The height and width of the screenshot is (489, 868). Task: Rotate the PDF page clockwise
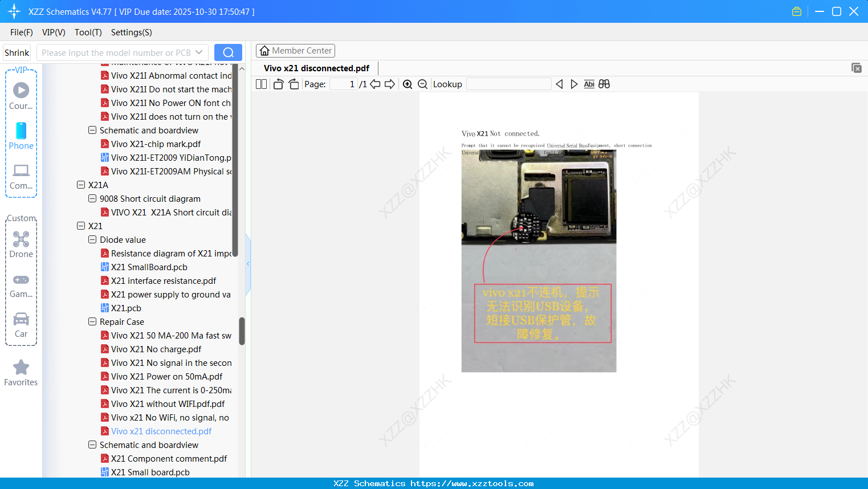(294, 84)
